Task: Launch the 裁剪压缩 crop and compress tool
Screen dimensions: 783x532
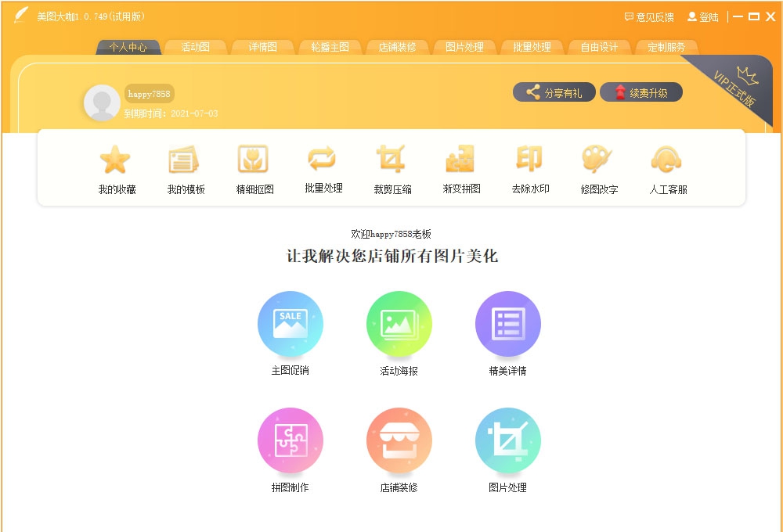Action: click(x=391, y=168)
